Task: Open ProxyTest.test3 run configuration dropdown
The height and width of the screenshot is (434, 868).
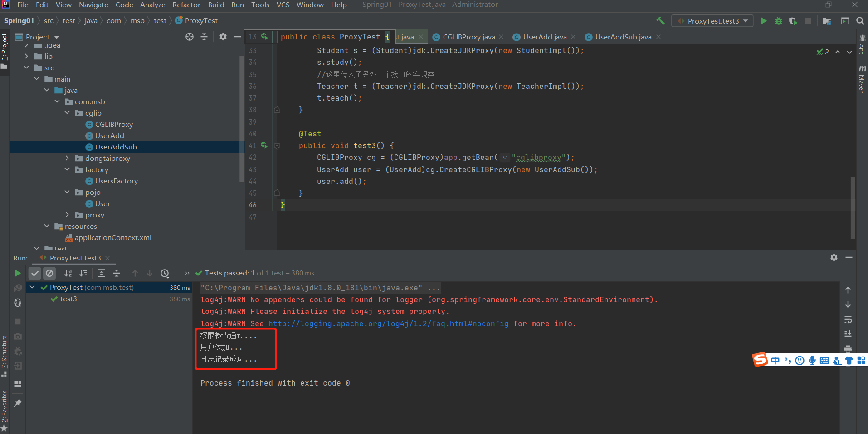Action: (x=712, y=21)
